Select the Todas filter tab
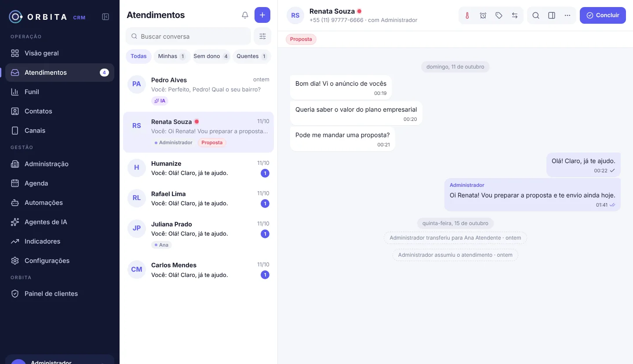The image size is (633, 364). (138, 56)
